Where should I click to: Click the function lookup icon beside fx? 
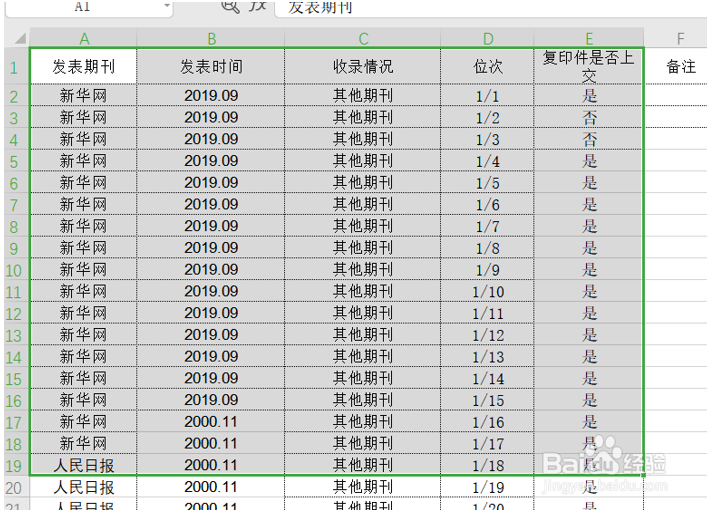230,6
